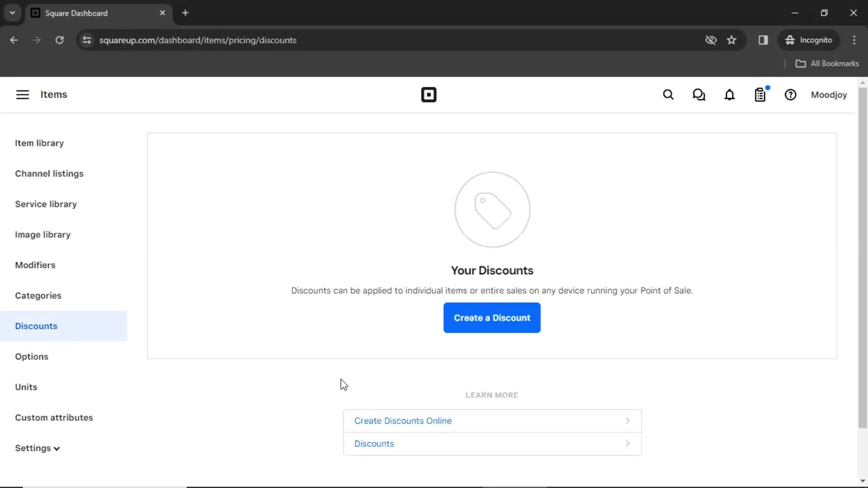Select the Discounts sidebar item
This screenshot has height=488, width=868.
pos(36,326)
